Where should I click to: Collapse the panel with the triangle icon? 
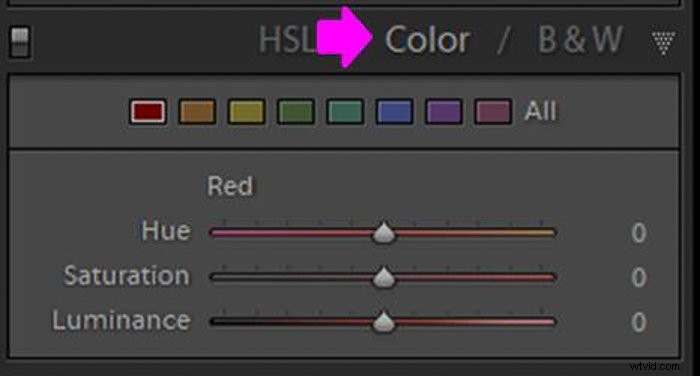(663, 43)
